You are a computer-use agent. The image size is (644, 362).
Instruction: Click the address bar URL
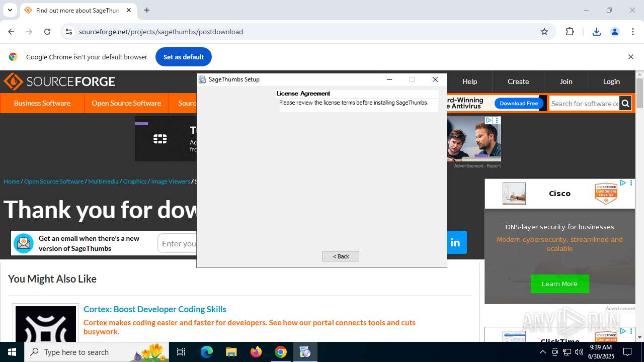[x=161, y=32]
